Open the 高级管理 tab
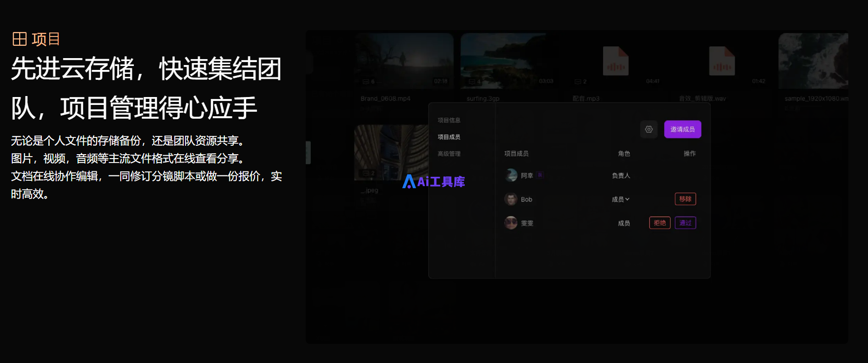This screenshot has width=868, height=363. pos(449,154)
